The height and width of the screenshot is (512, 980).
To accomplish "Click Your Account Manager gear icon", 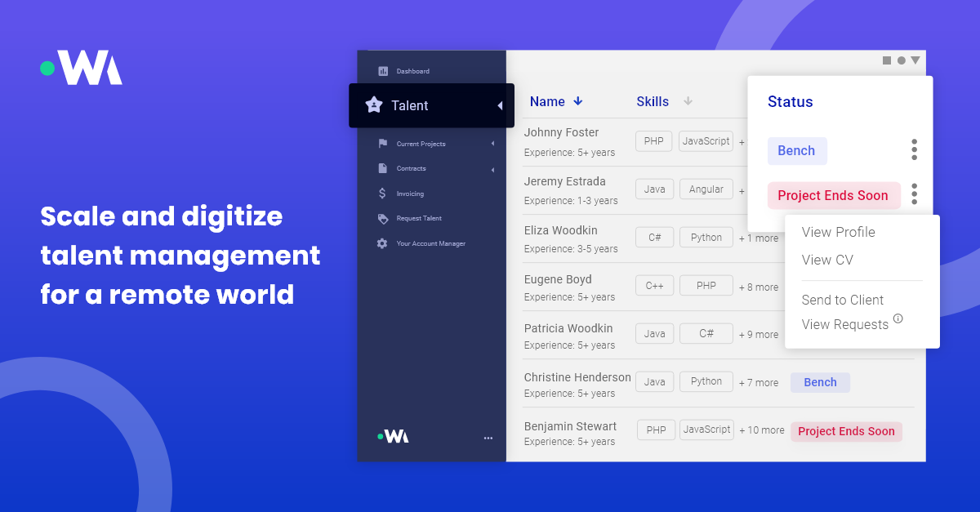I will 382,243.
